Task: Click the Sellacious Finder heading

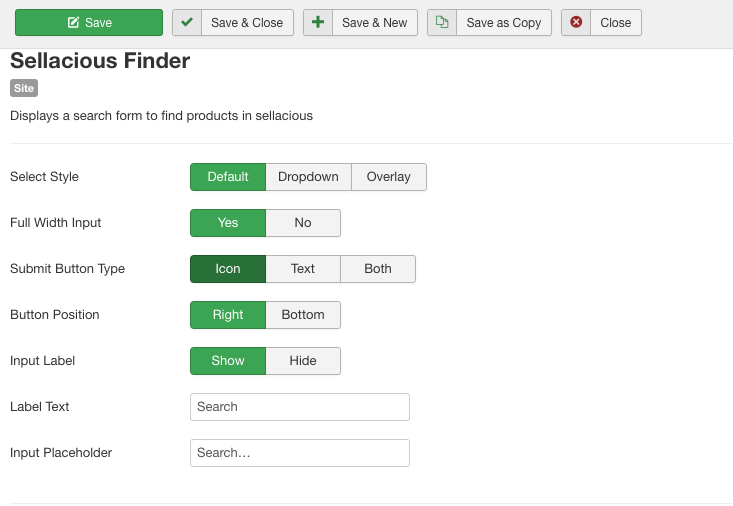Action: (x=100, y=61)
